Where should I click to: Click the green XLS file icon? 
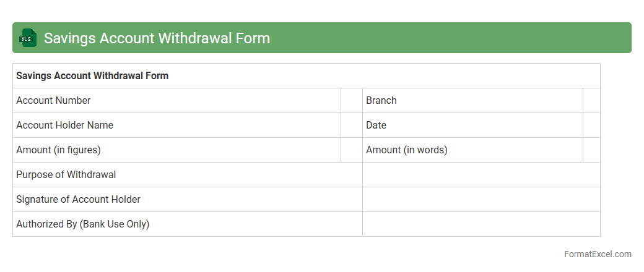tap(28, 38)
